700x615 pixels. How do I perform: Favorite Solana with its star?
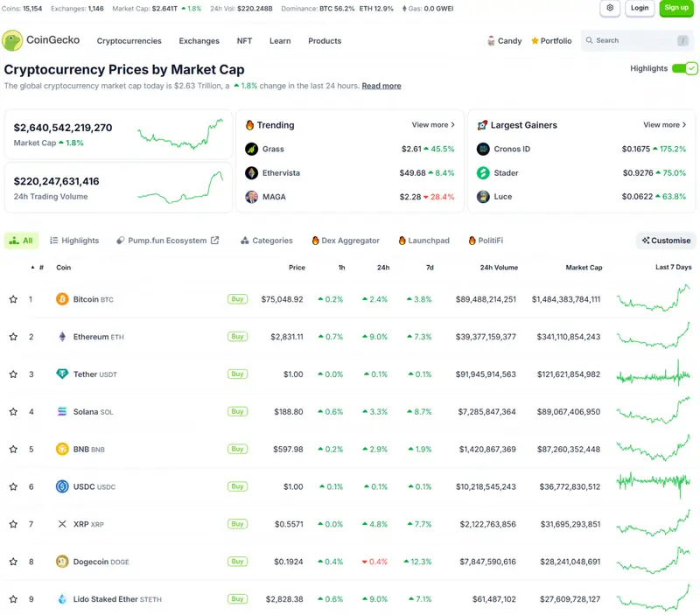13,411
